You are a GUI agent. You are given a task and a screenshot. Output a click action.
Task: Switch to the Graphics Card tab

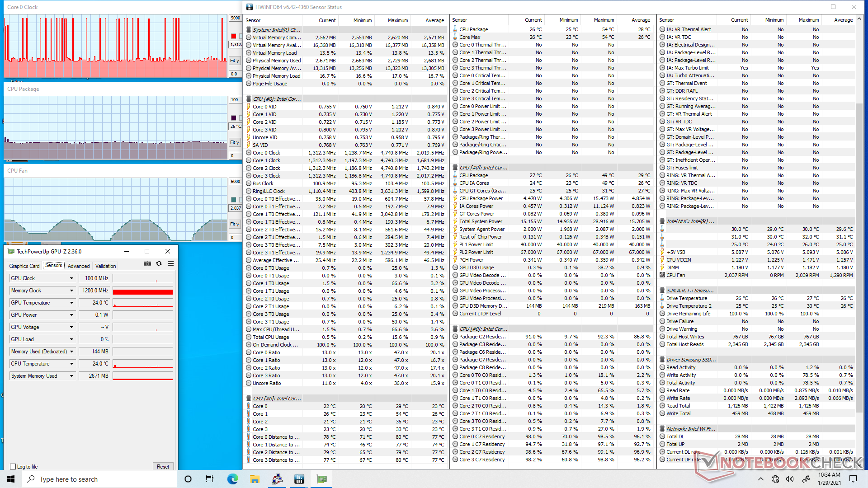(x=24, y=266)
